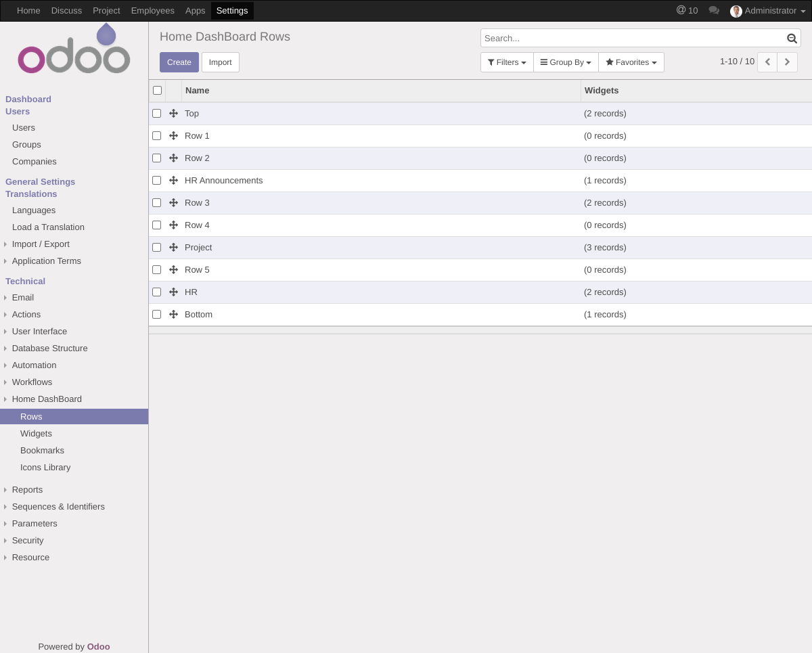Open the Group By dropdown
The width and height of the screenshot is (812, 653).
pos(566,62)
